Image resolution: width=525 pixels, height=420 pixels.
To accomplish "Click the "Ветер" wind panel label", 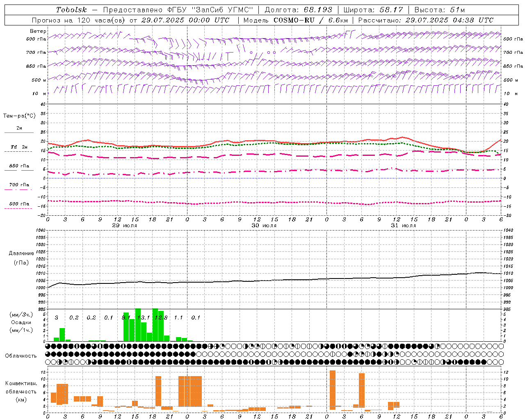I will tap(38, 31).
